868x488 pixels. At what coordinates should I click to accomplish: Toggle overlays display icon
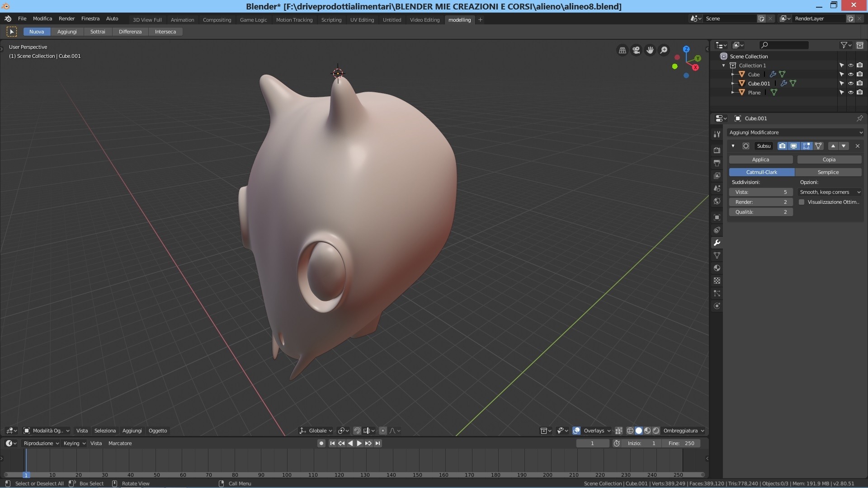click(576, 431)
